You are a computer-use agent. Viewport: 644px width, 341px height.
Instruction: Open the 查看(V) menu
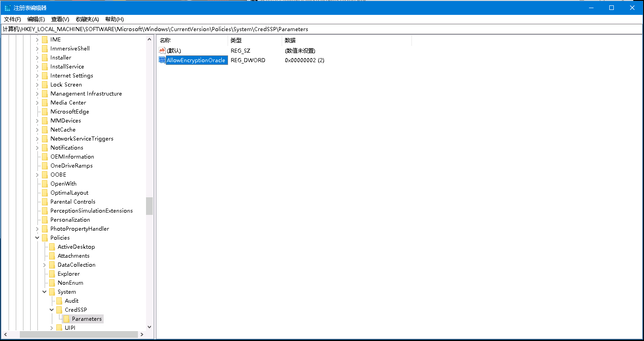[60, 19]
